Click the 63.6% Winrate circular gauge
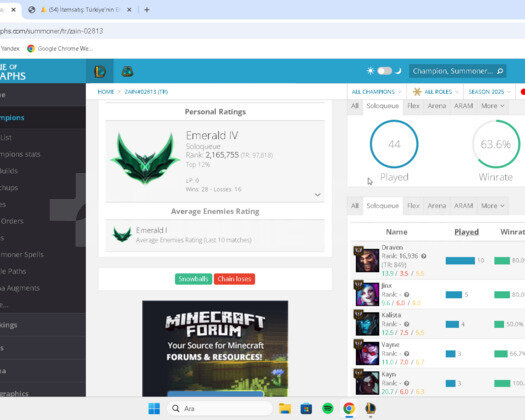 496,144
